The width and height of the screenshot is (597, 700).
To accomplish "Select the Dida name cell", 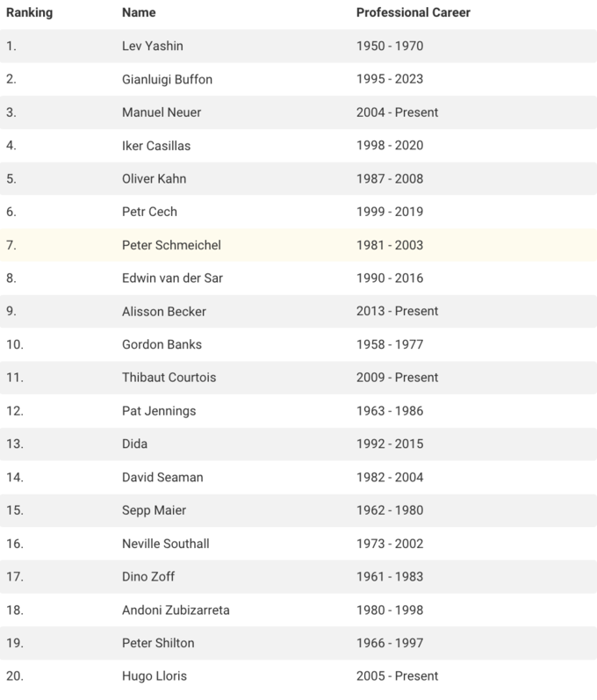I will 135,444.
